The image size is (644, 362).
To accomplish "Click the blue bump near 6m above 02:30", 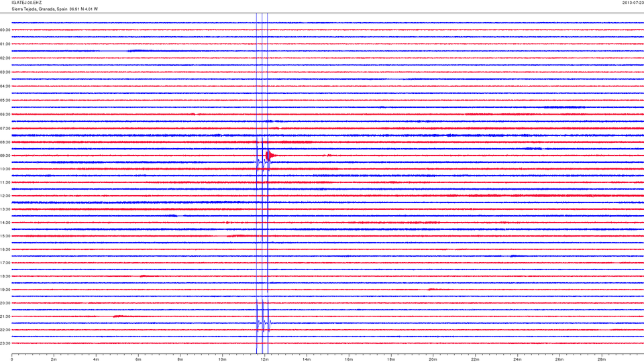I will click(140, 51).
